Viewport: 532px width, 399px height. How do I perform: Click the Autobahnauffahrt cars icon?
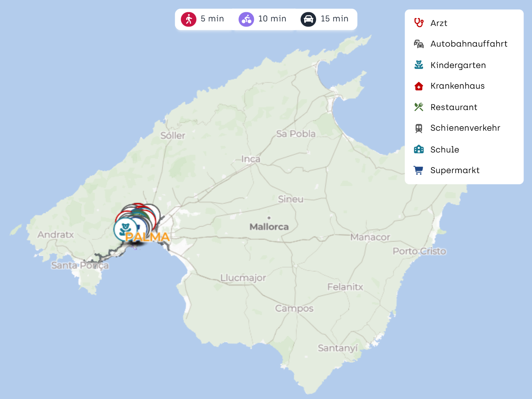(x=419, y=44)
